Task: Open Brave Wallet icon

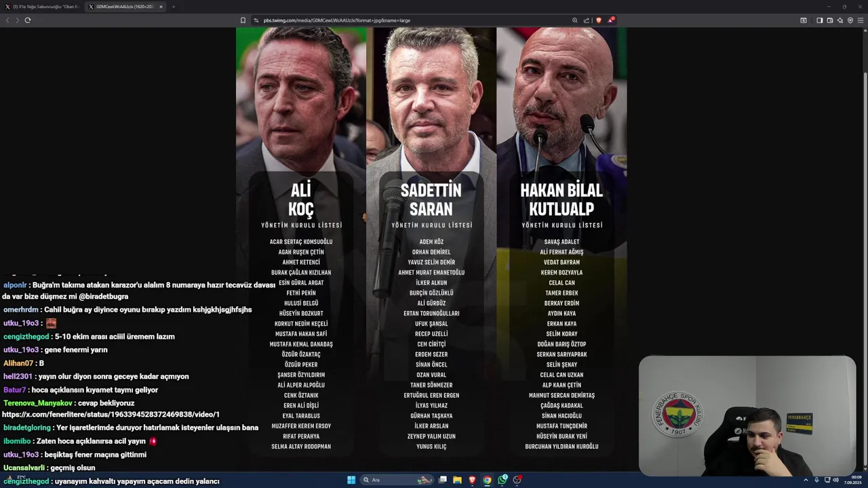Action: [829, 20]
